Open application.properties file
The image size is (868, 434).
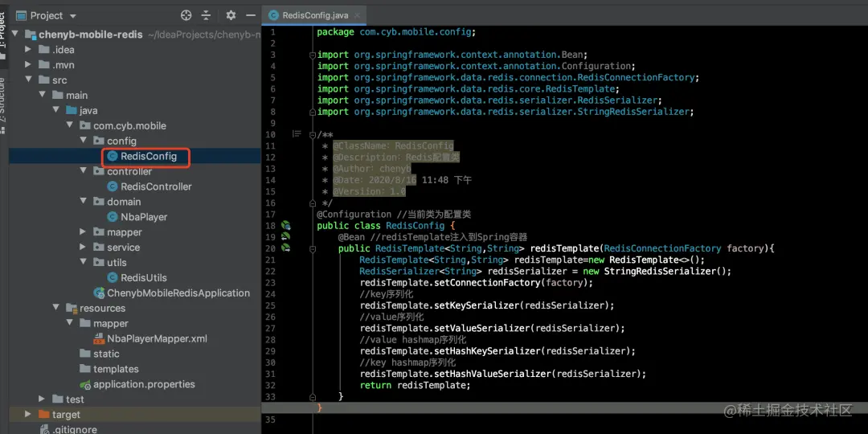pyautogui.click(x=144, y=384)
